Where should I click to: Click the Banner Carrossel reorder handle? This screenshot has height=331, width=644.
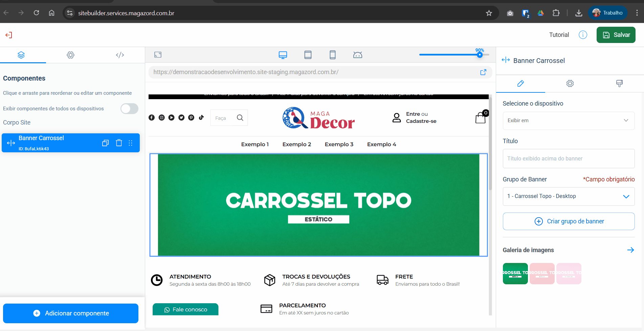tap(131, 143)
